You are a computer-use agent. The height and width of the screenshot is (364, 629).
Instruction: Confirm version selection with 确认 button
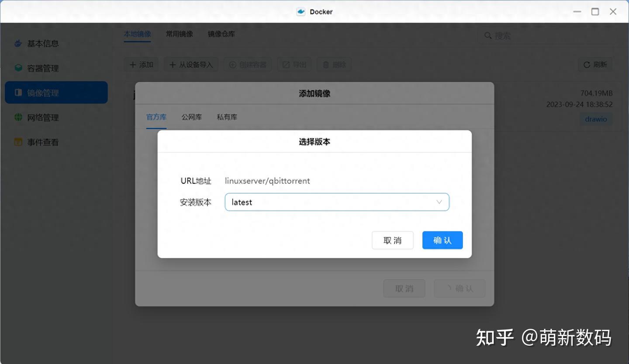[x=442, y=240]
